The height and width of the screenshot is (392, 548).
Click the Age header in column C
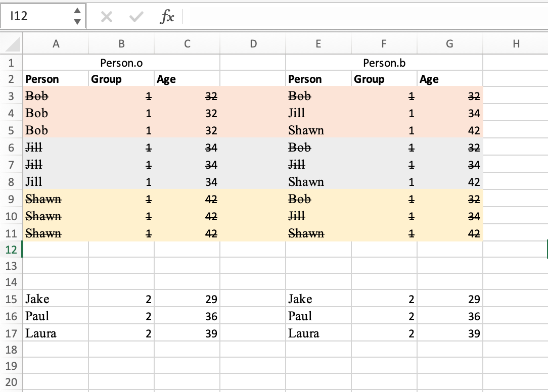click(187, 79)
